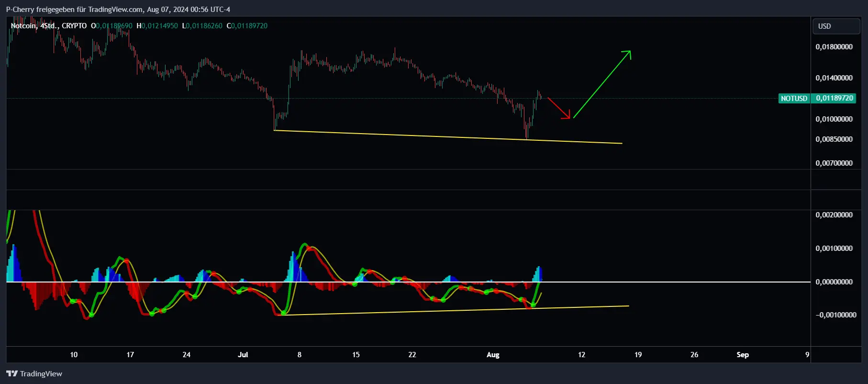The width and height of the screenshot is (868, 384).
Task: Click the 0,01000000 price axis label
Action: point(834,119)
